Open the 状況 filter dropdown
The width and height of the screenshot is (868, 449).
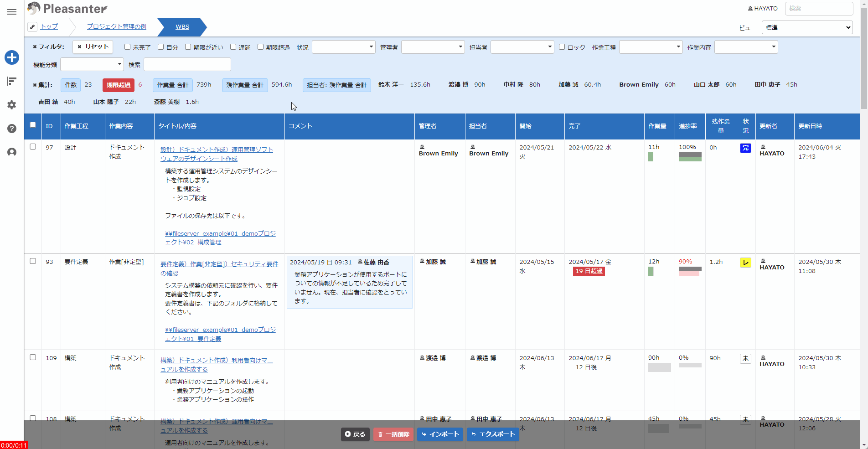343,47
